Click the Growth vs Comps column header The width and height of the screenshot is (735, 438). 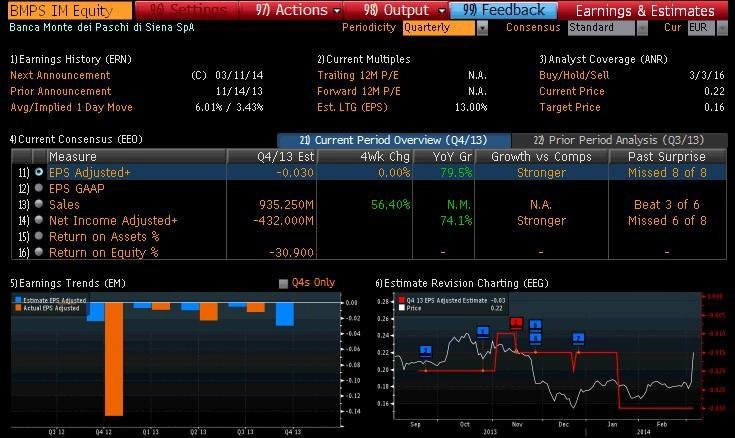(541, 157)
